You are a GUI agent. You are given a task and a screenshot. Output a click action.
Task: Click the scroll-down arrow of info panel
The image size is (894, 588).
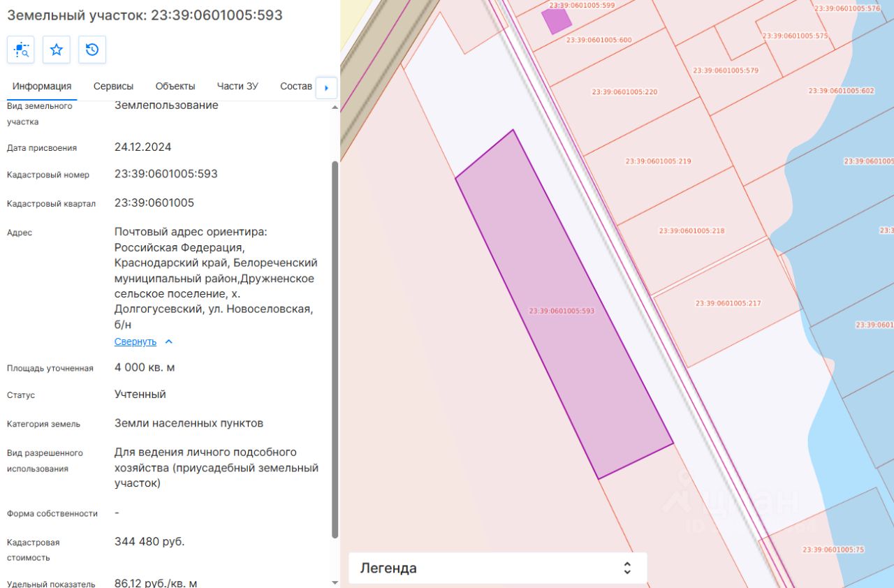click(335, 582)
